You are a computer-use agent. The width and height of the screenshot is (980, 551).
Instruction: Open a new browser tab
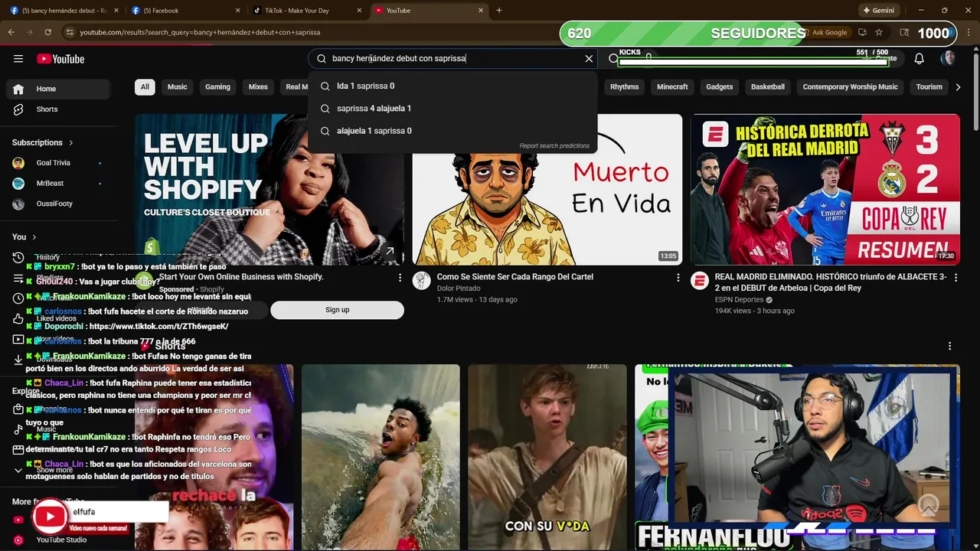tap(499, 11)
